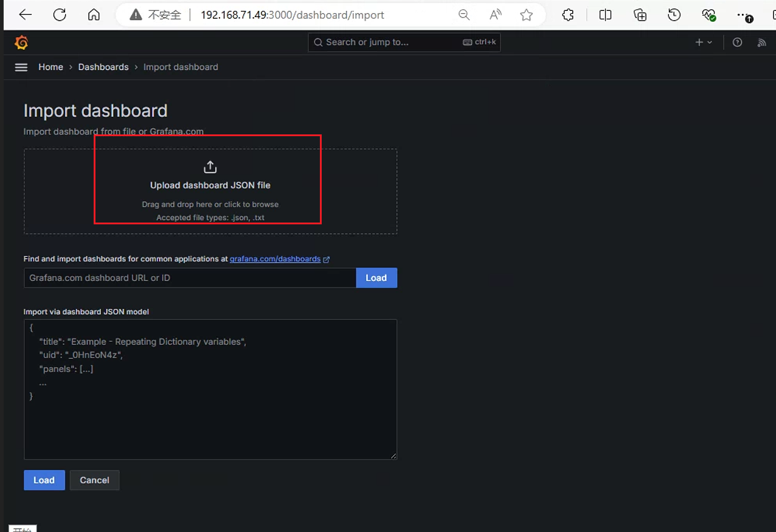Open the news feed icon
The image size is (776, 532).
pyautogui.click(x=761, y=43)
